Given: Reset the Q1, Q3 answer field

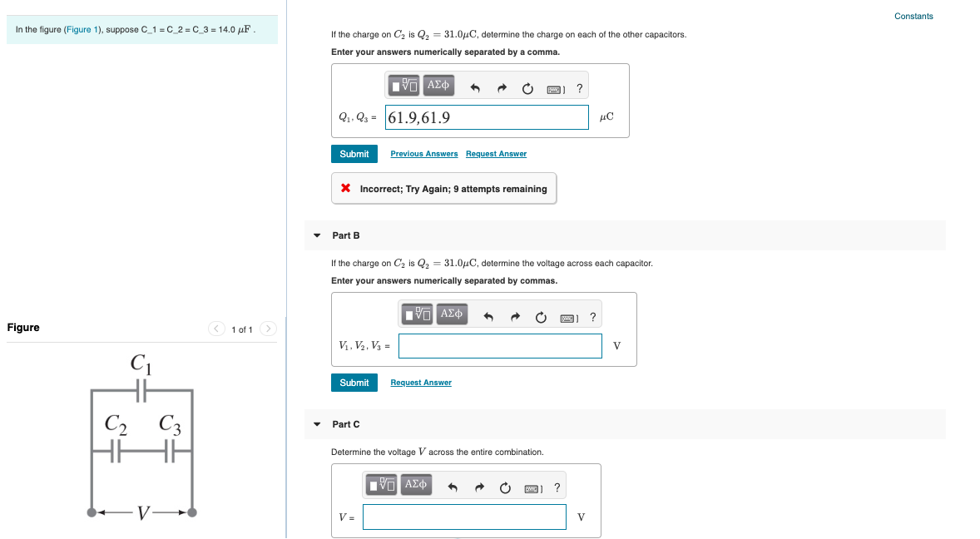Looking at the screenshot, I should click(x=527, y=89).
